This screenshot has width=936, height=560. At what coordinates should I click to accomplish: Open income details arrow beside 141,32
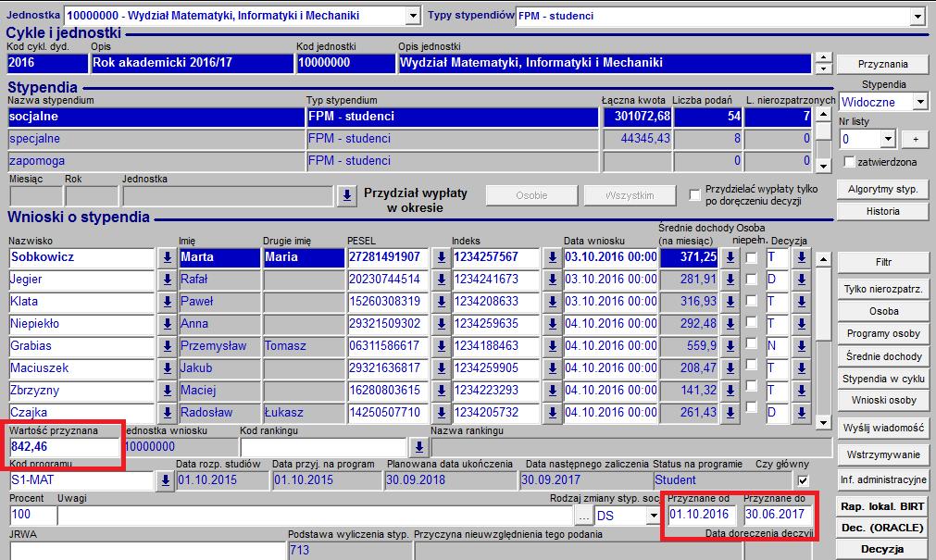click(730, 391)
